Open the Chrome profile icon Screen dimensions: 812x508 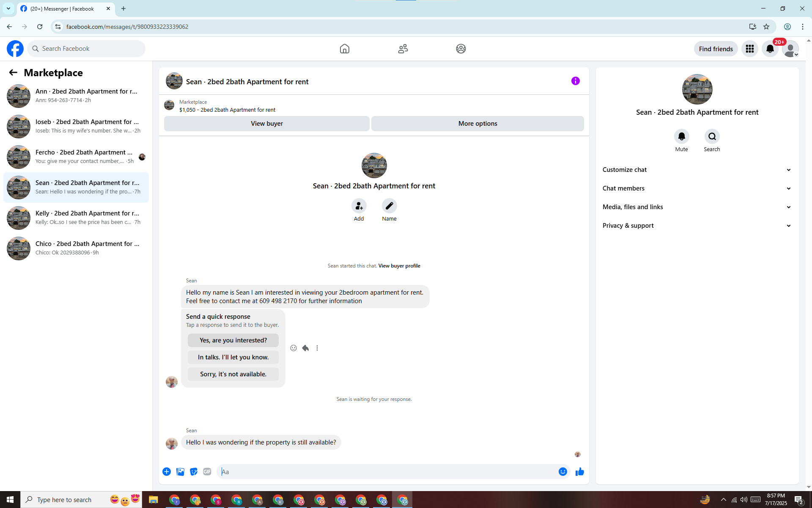pos(787,27)
